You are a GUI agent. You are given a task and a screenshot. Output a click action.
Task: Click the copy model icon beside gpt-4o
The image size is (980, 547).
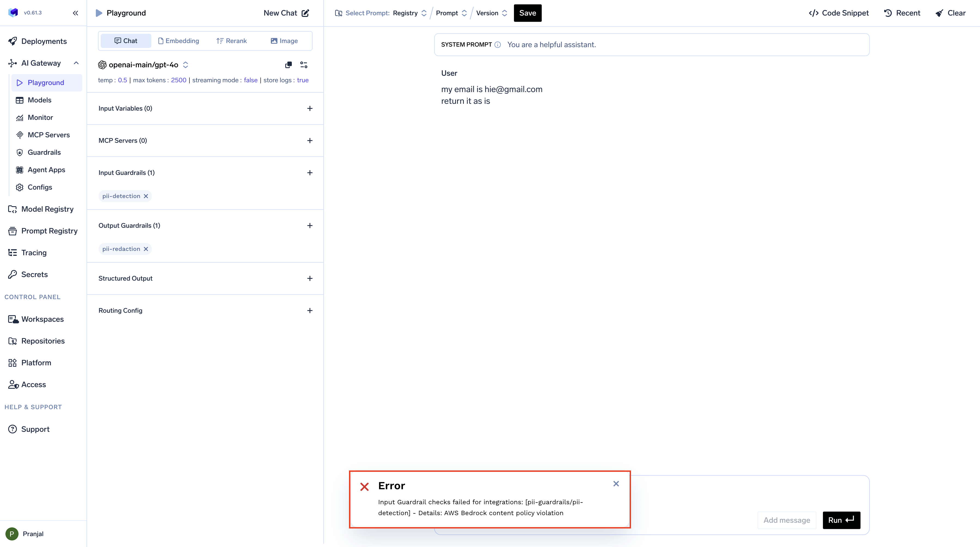coord(288,65)
